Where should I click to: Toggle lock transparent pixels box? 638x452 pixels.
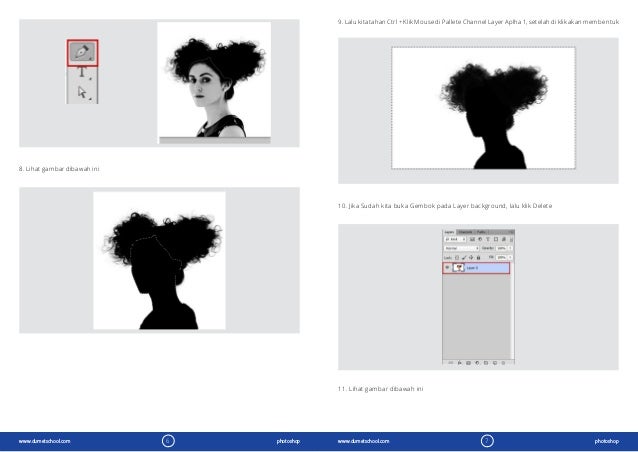coord(457,258)
